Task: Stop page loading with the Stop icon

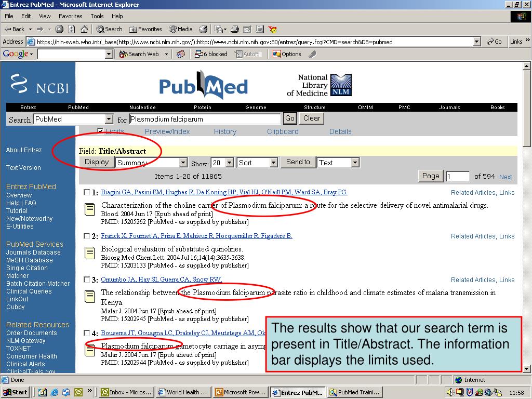Action: tap(59, 29)
